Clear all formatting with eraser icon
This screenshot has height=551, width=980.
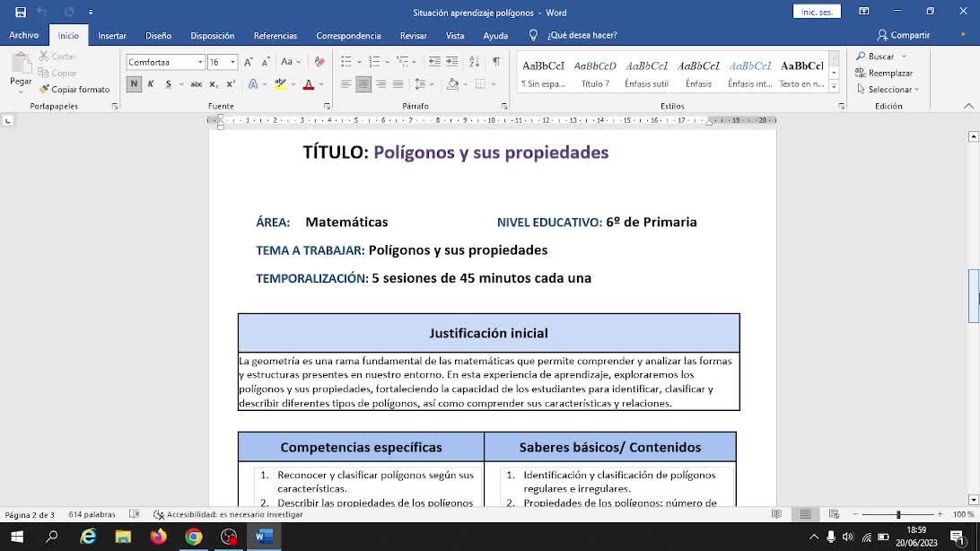pos(319,62)
